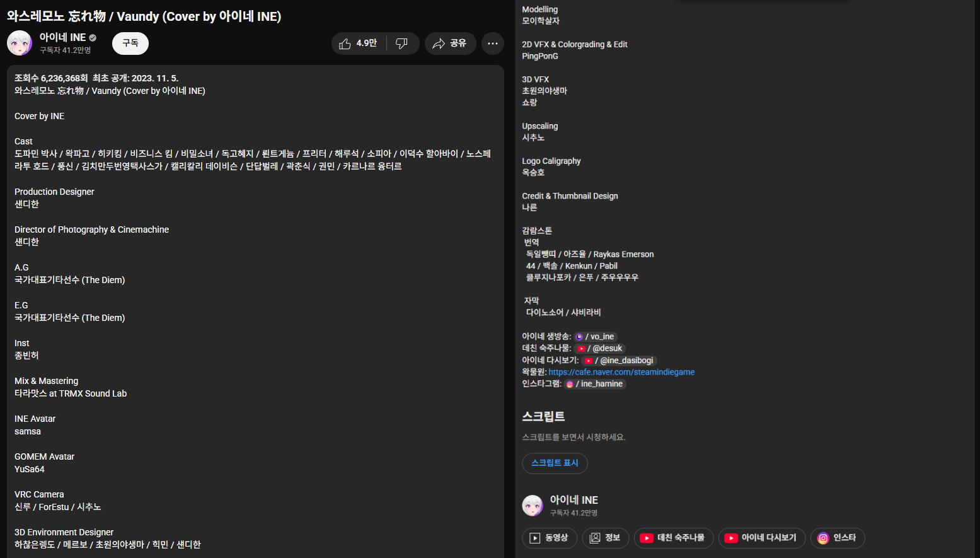Subscribe using the 구독 button

pos(130,43)
